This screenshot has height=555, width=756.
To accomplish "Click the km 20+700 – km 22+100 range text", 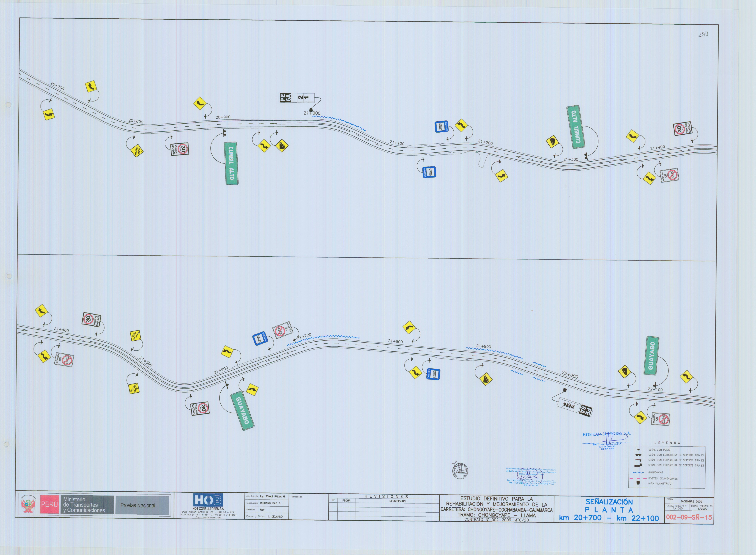I will 609,518.
